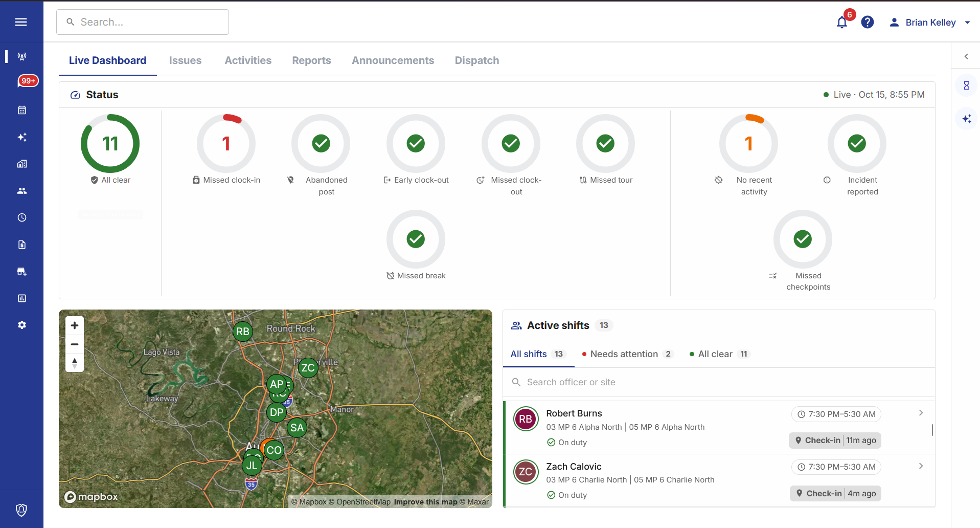Select the All shifts filter tab

[538, 354]
